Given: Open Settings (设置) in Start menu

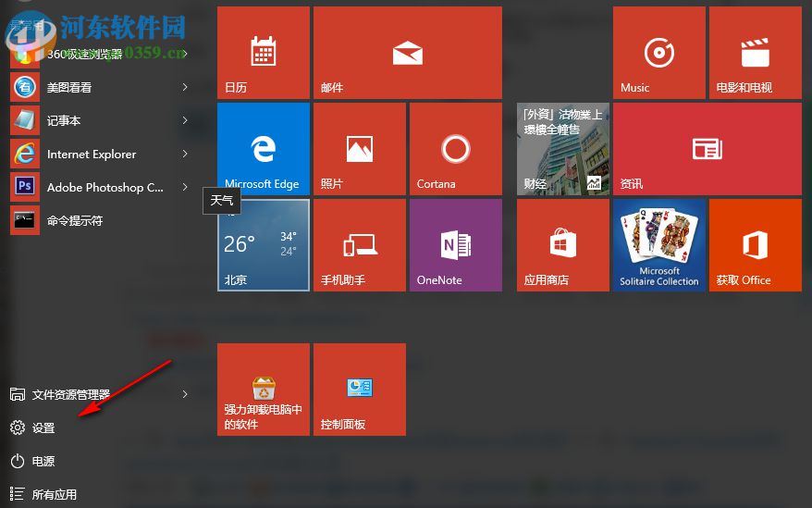Looking at the screenshot, I should pos(43,427).
